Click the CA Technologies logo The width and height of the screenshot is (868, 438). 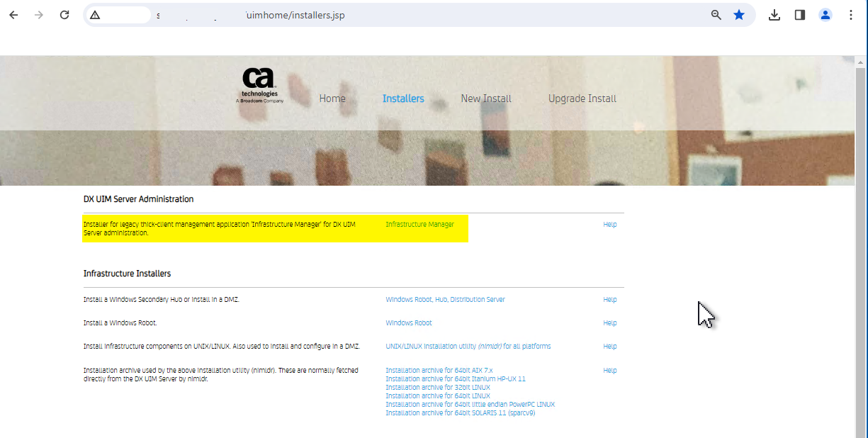tap(259, 86)
